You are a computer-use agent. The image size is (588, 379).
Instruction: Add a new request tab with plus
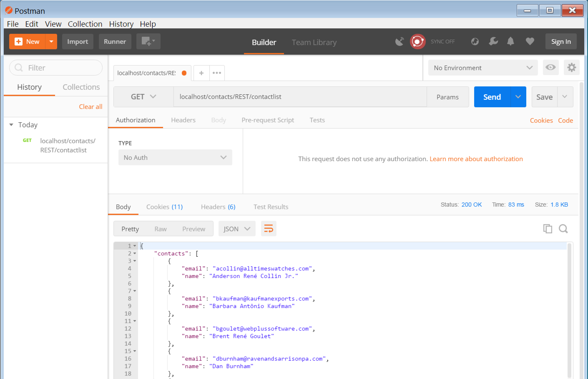[x=201, y=73]
